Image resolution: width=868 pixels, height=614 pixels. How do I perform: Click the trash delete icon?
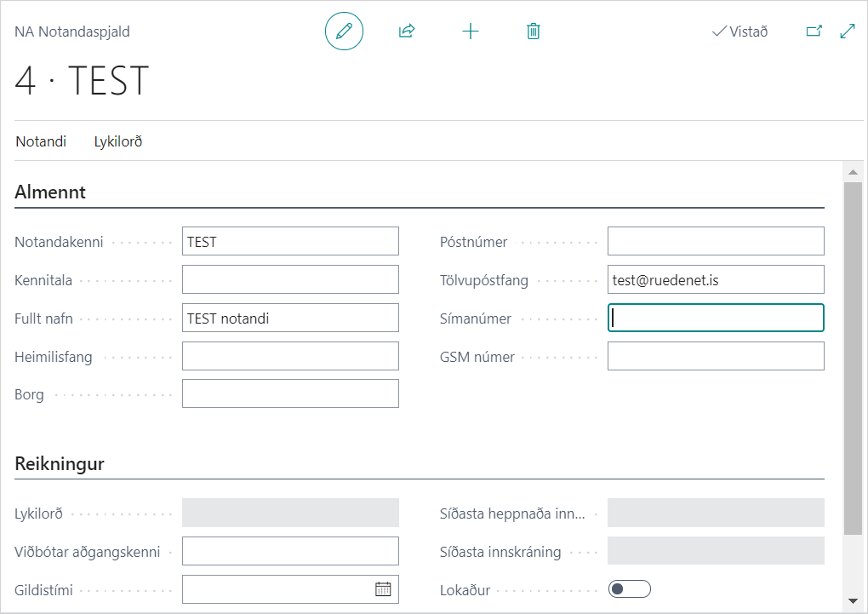pos(534,32)
